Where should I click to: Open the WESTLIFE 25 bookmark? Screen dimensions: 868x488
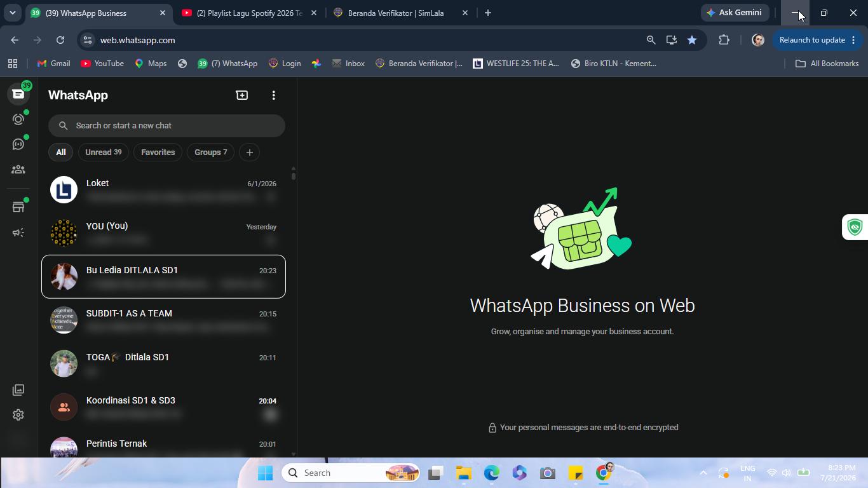tap(516, 64)
